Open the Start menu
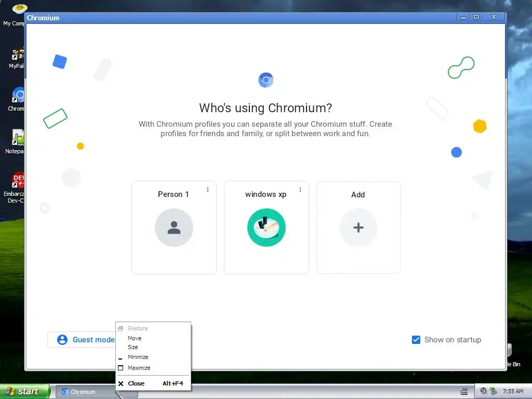Viewport: 532px width, 399px height. [x=25, y=391]
